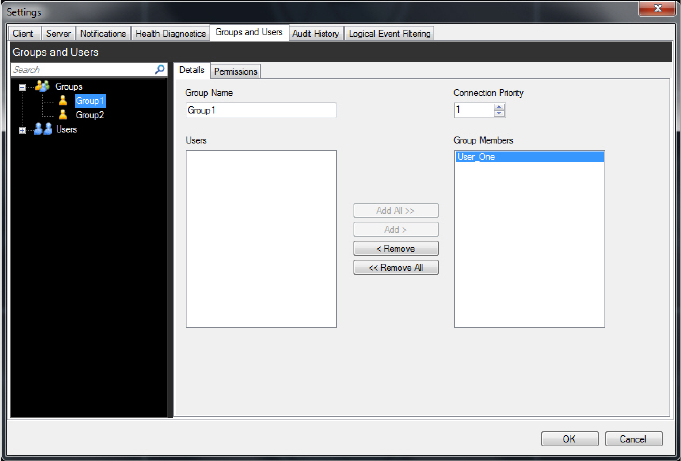
Task: Open the Health Diagnostics tab
Action: [170, 33]
